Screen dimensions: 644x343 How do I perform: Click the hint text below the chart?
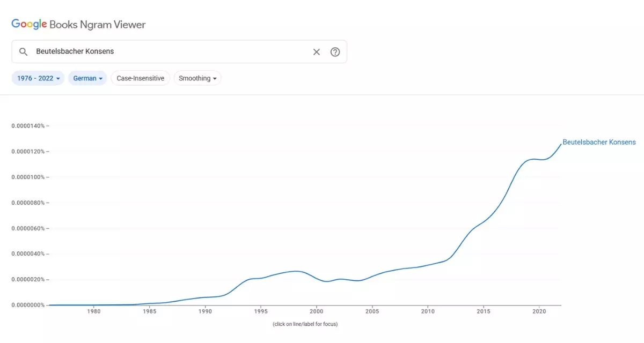tap(304, 324)
